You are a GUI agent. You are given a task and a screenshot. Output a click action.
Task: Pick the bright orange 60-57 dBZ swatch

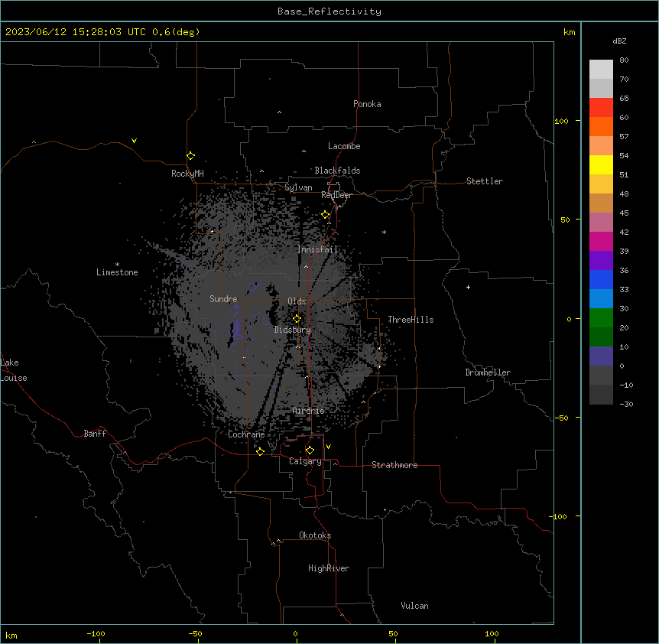point(601,126)
